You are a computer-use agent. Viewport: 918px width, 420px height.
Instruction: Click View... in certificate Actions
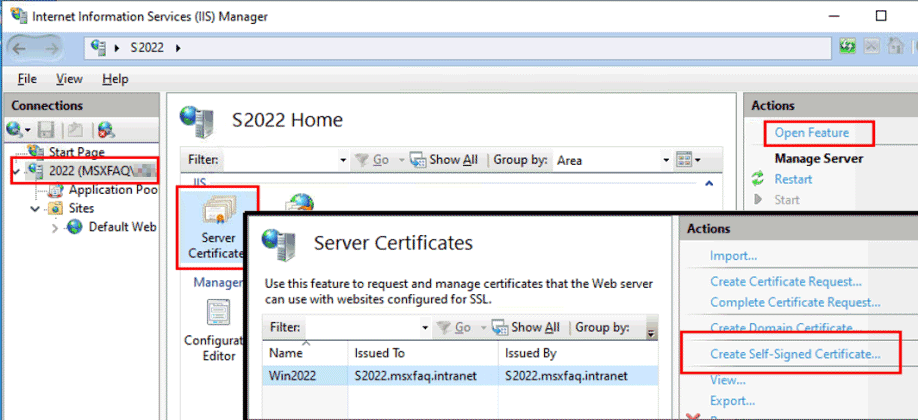pyautogui.click(x=727, y=380)
